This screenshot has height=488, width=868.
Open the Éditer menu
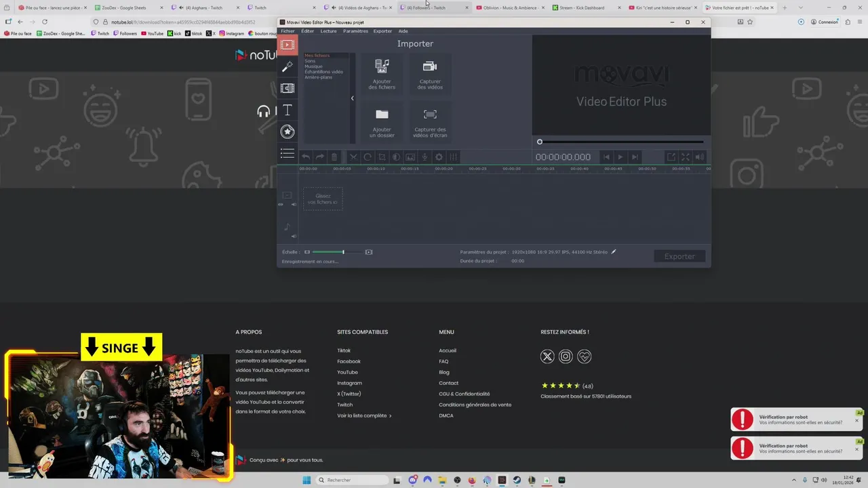[x=308, y=31]
